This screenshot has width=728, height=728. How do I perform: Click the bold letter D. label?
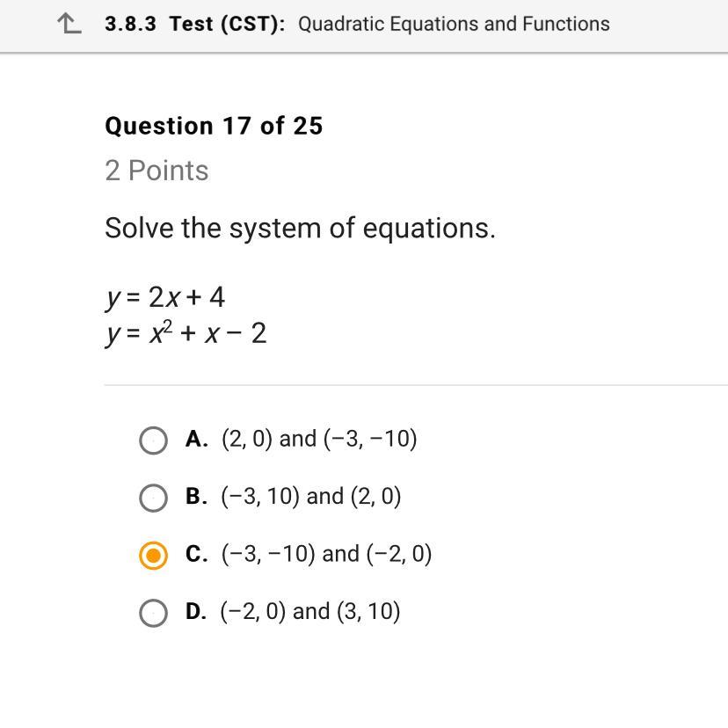[x=196, y=612]
